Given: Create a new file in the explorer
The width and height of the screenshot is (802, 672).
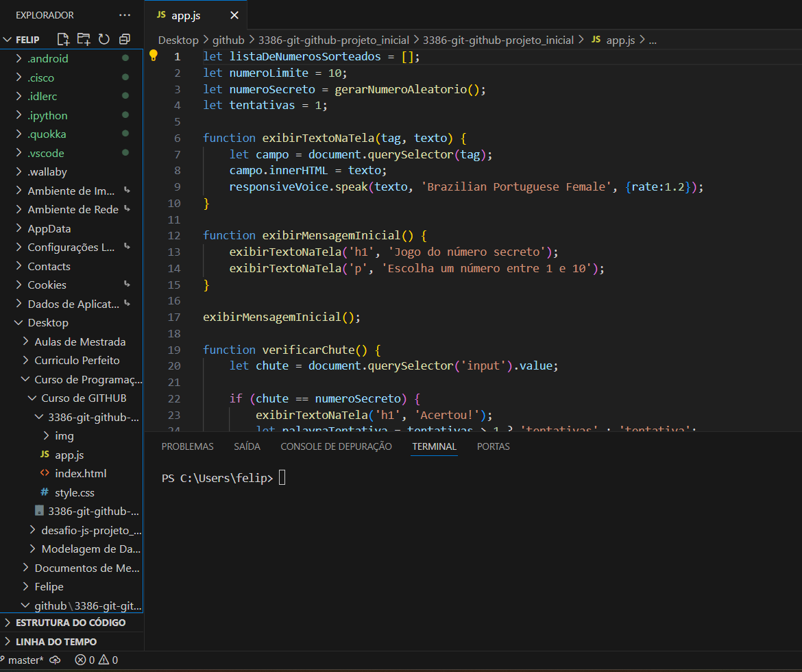Looking at the screenshot, I should tap(63, 39).
